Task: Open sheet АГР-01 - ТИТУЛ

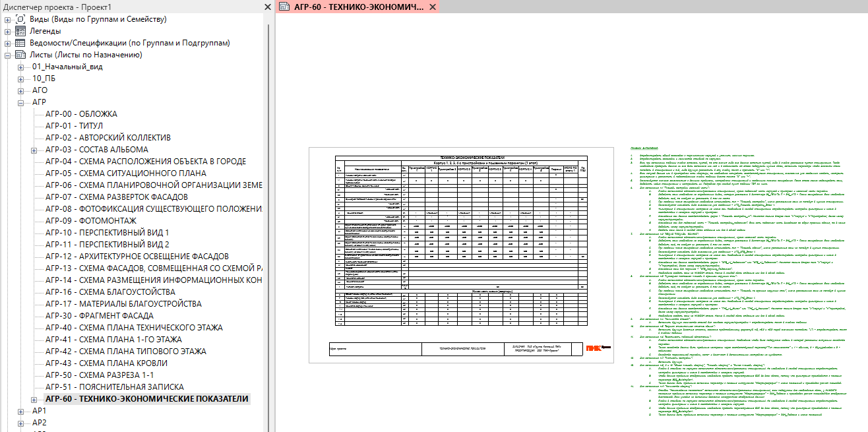Action: click(x=74, y=126)
